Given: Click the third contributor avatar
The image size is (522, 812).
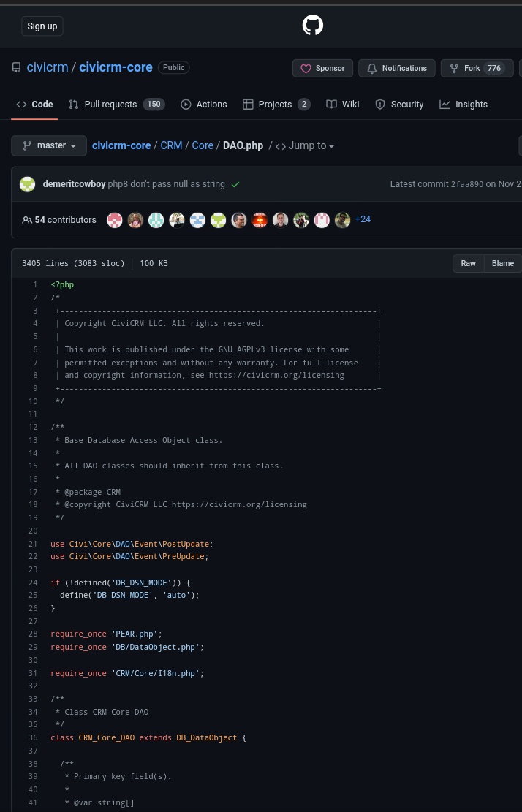Looking at the screenshot, I should pos(156,220).
